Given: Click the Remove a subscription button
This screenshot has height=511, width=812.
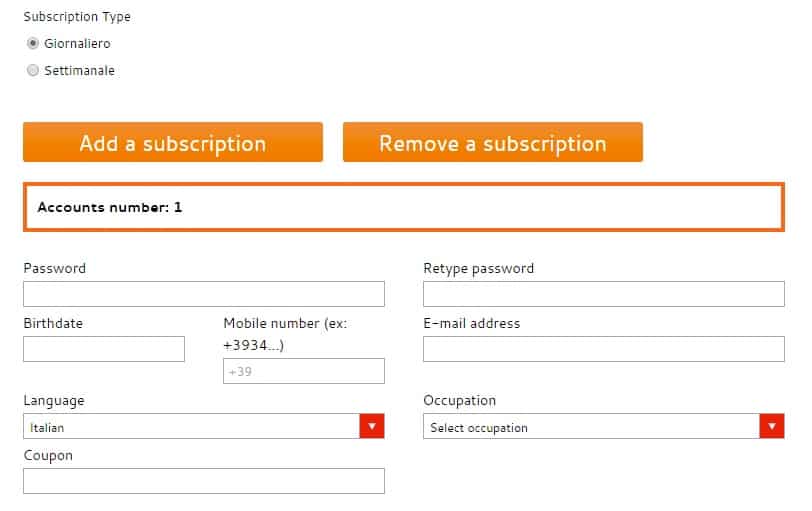Looking at the screenshot, I should click(492, 142).
